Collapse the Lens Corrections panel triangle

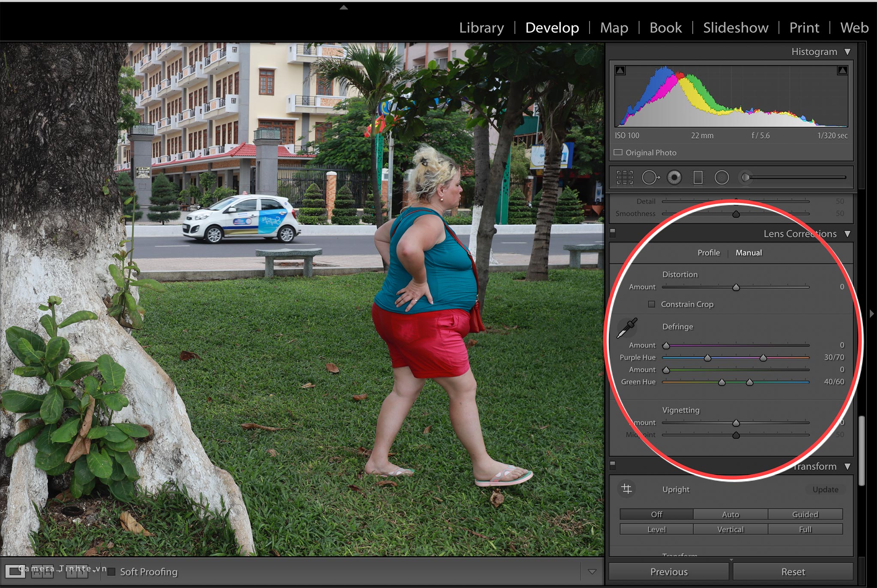[847, 234]
